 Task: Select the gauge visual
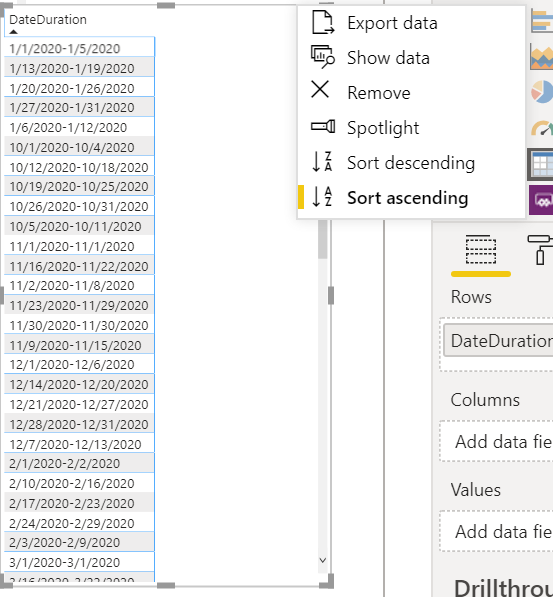[x=542, y=128]
